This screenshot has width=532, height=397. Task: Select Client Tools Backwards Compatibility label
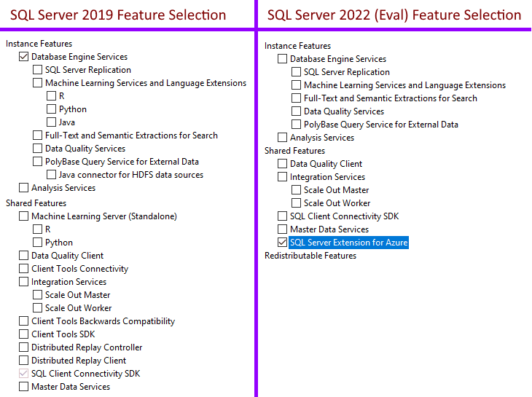103,321
